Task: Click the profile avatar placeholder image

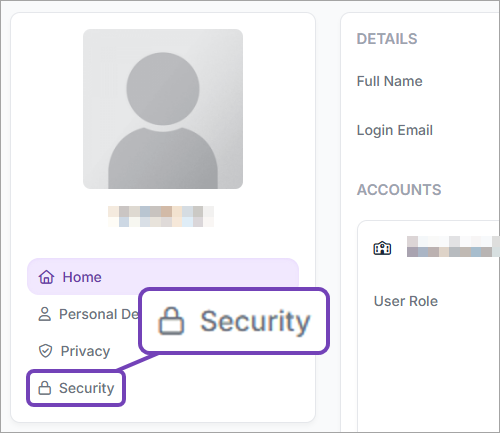Action: pyautogui.click(x=163, y=109)
